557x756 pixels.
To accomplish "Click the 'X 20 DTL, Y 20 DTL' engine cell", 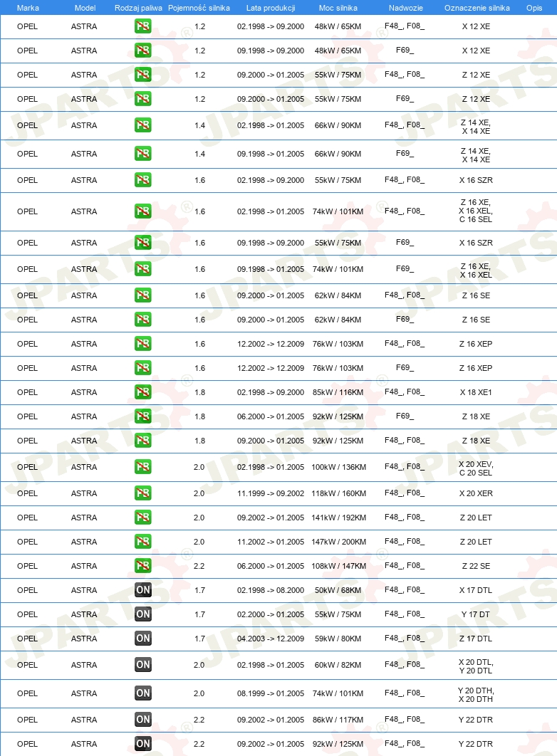I will pyautogui.click(x=476, y=666).
